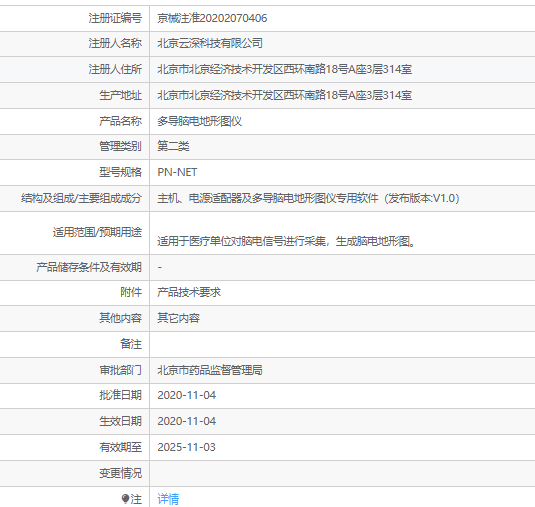Click approval department 北京市药品监督管理局
The width and height of the screenshot is (535, 507).
tap(210, 370)
